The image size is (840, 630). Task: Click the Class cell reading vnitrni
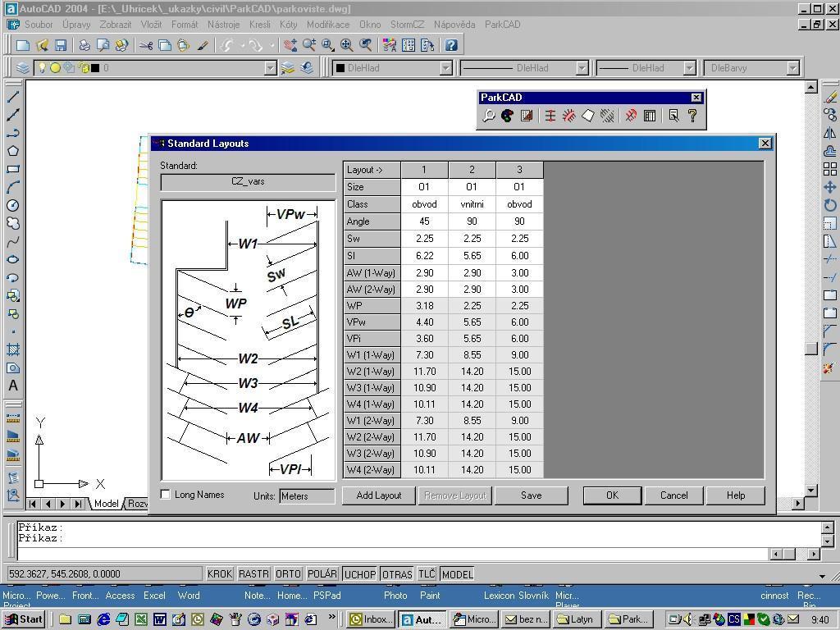tap(472, 204)
